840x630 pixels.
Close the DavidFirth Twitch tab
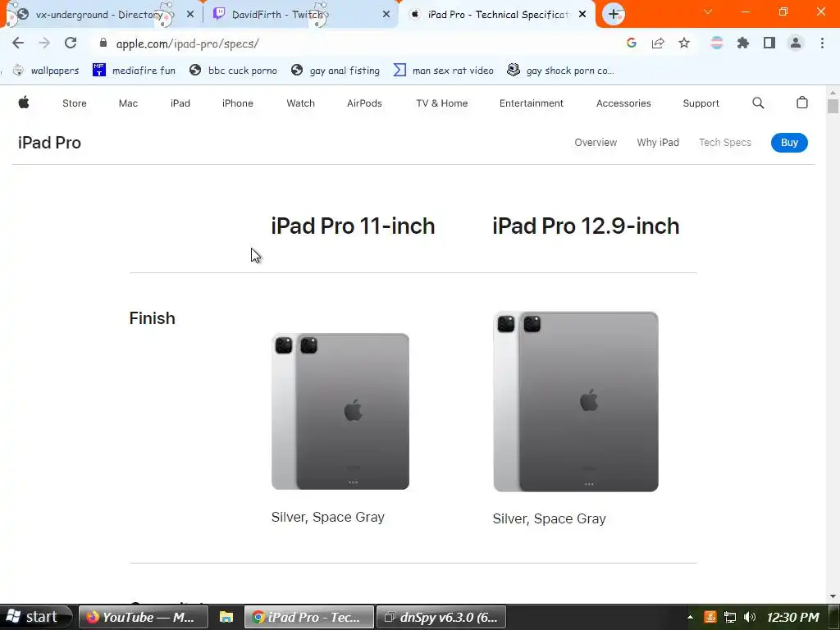386,15
